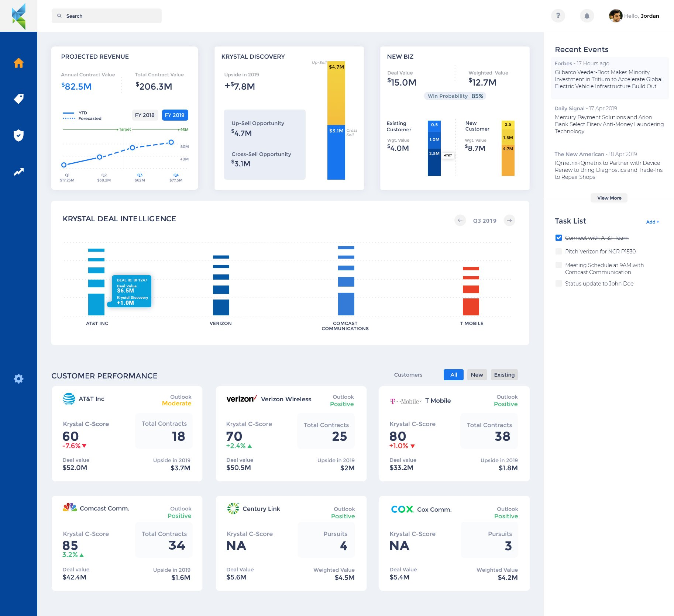Click the $82.5M Annual Contract Value
The width and height of the screenshot is (674, 616).
(76, 86)
